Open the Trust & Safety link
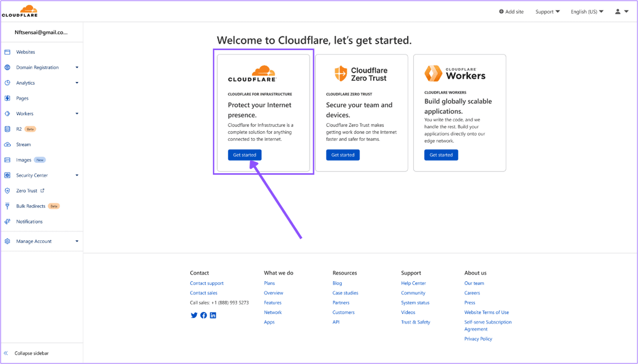 (416, 322)
